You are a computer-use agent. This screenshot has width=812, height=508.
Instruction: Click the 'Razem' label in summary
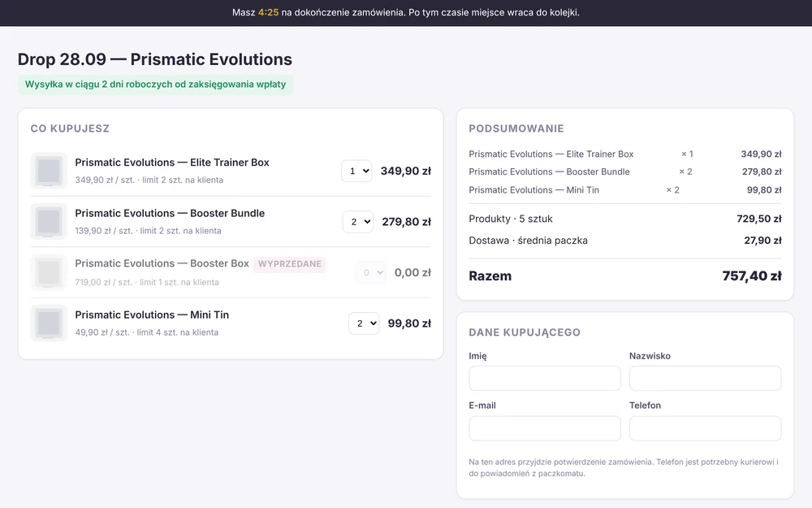tap(490, 276)
